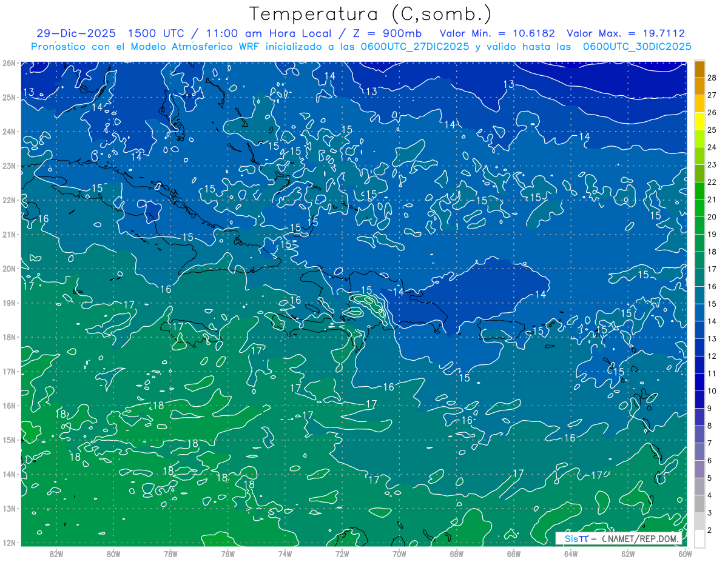Click the "66W" longitude axis label
The width and height of the screenshot is (728, 562).
pyautogui.click(x=514, y=554)
